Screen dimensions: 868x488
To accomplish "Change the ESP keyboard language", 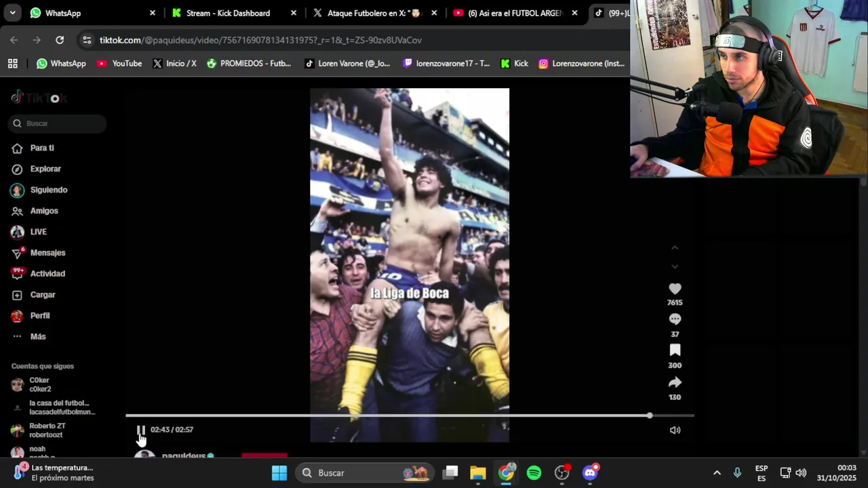I will [762, 473].
